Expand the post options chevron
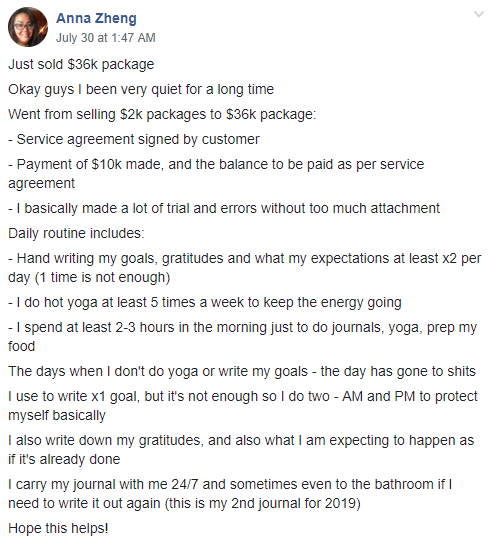This screenshot has width=492, height=541. (479, 14)
